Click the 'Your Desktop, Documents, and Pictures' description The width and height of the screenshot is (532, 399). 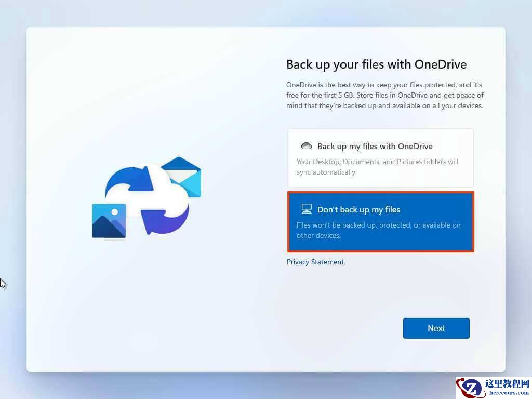coord(377,167)
